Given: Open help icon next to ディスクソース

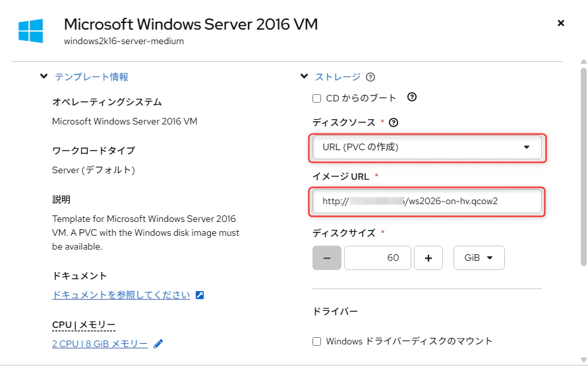Looking at the screenshot, I should click(x=394, y=122).
